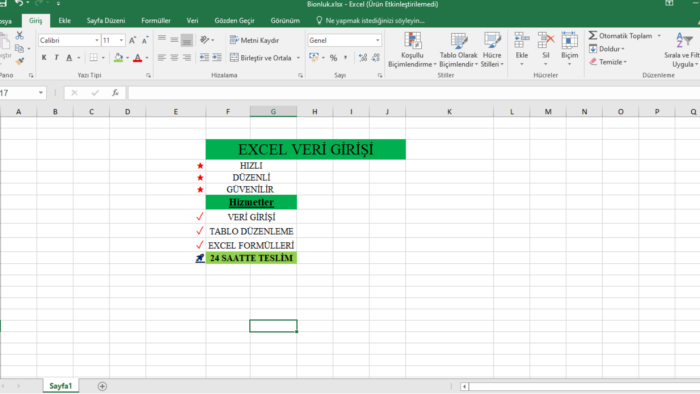Click the formula bar confirm check icon
Screen dimensions: 700x394
point(95,93)
